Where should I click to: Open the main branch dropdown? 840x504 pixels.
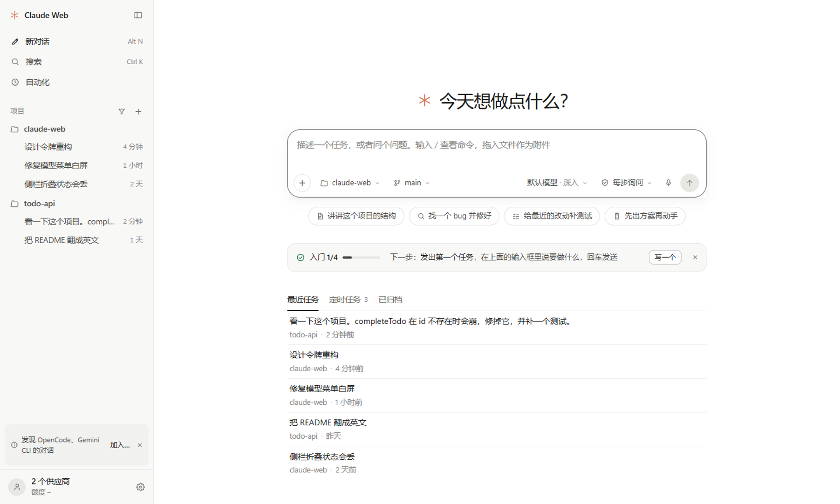412,183
